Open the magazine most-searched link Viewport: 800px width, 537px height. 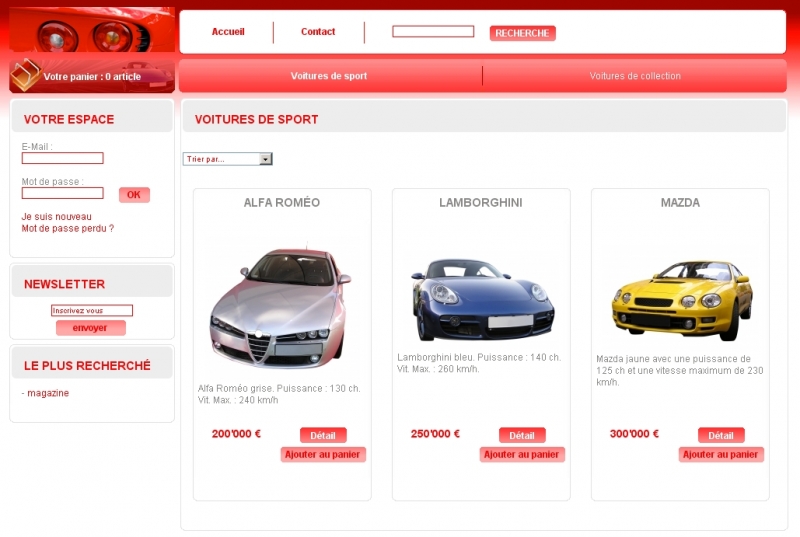pyautogui.click(x=48, y=393)
